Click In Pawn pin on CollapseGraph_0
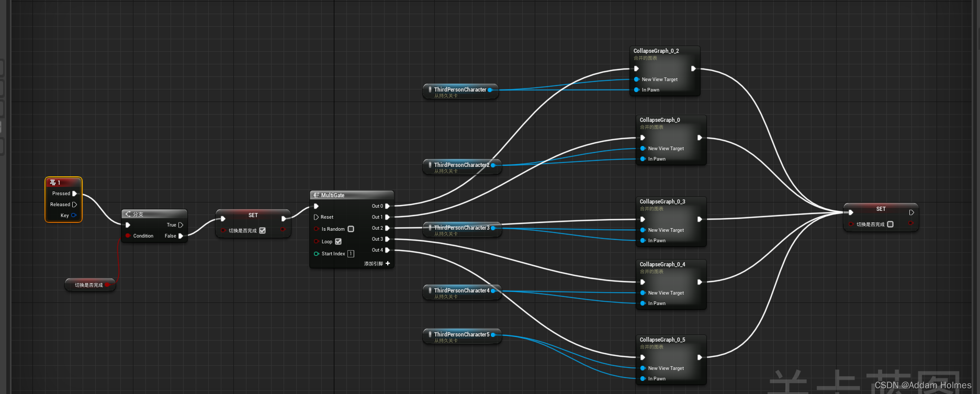Image resolution: width=980 pixels, height=394 pixels. pyautogui.click(x=643, y=159)
